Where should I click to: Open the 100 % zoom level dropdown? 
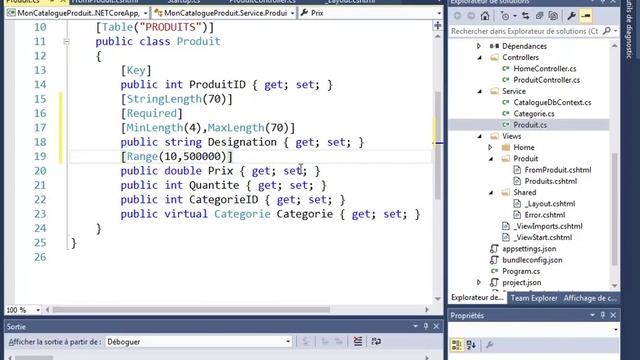pos(38,310)
